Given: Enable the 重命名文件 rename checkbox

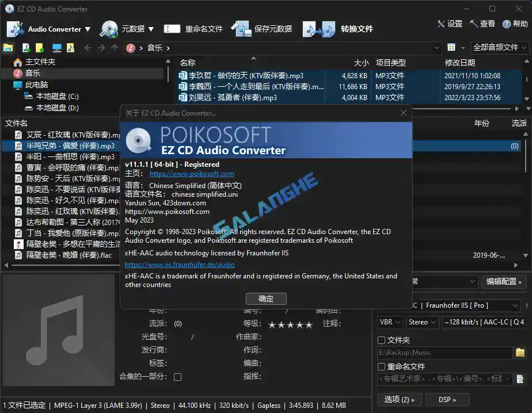Looking at the screenshot, I should (x=381, y=367).
